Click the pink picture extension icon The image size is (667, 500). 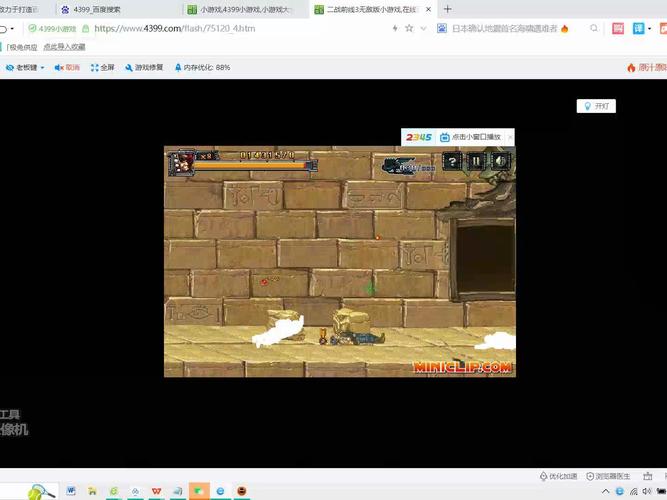618,29
